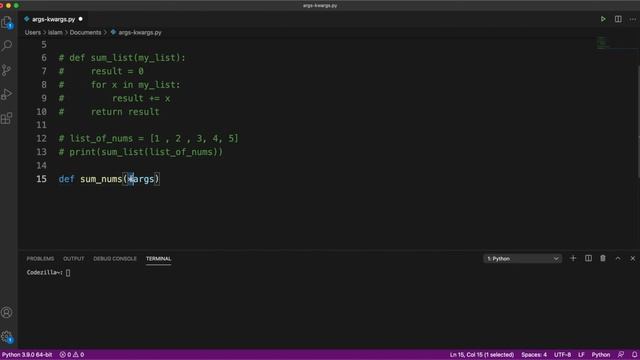Switch to the PROBLEMS tab
The height and width of the screenshot is (360, 640).
[x=40, y=259]
